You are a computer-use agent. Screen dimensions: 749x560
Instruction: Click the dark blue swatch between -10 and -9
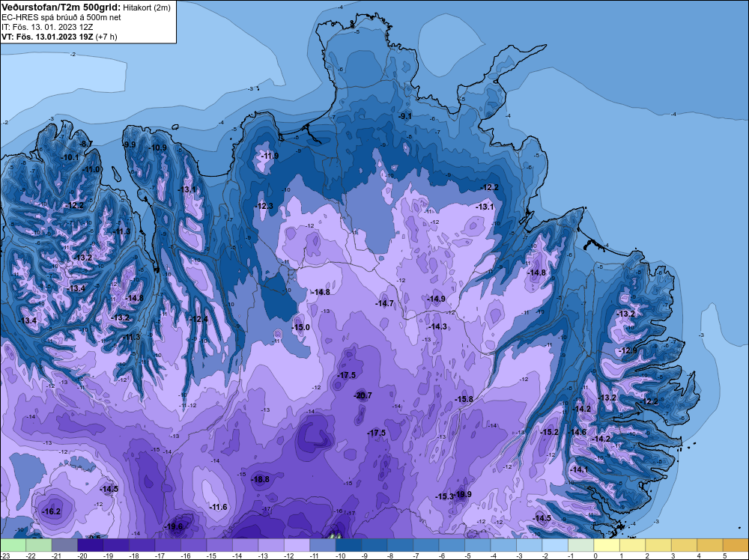(x=348, y=545)
